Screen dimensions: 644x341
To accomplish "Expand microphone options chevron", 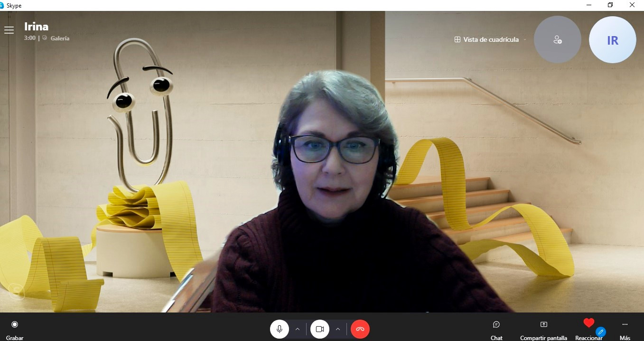I will pyautogui.click(x=298, y=329).
